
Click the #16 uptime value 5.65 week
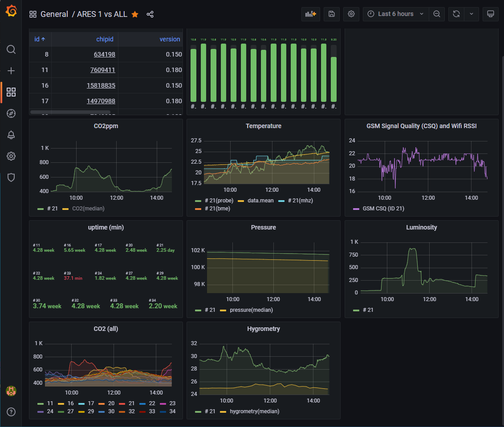(74, 250)
